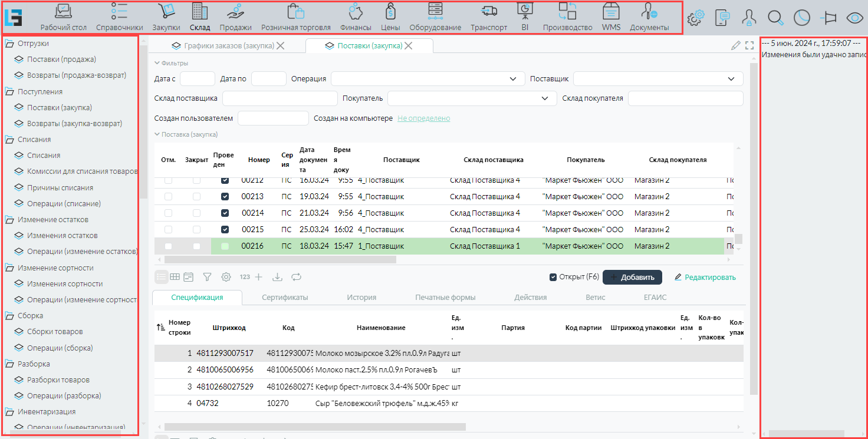Click the fullscreen expand icon
Image resolution: width=868 pixels, height=439 pixels.
(749, 45)
